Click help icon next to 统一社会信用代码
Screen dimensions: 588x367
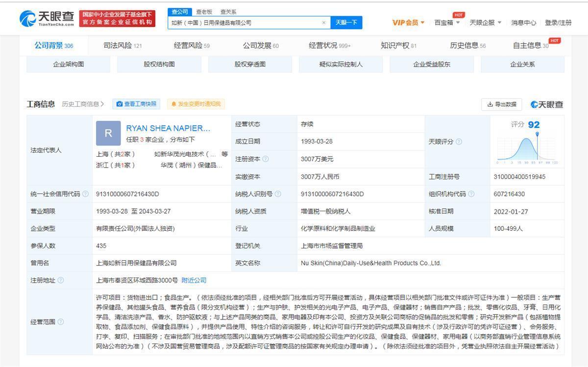point(85,194)
